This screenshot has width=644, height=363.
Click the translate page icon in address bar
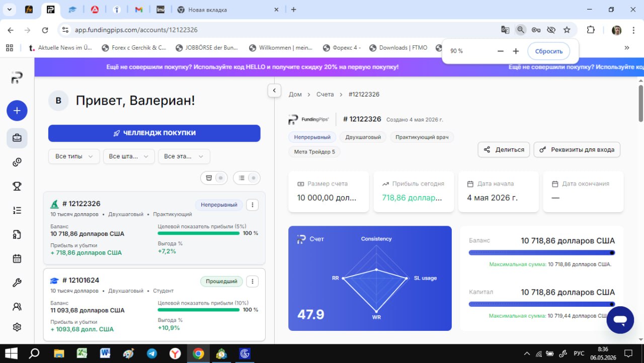tap(505, 30)
